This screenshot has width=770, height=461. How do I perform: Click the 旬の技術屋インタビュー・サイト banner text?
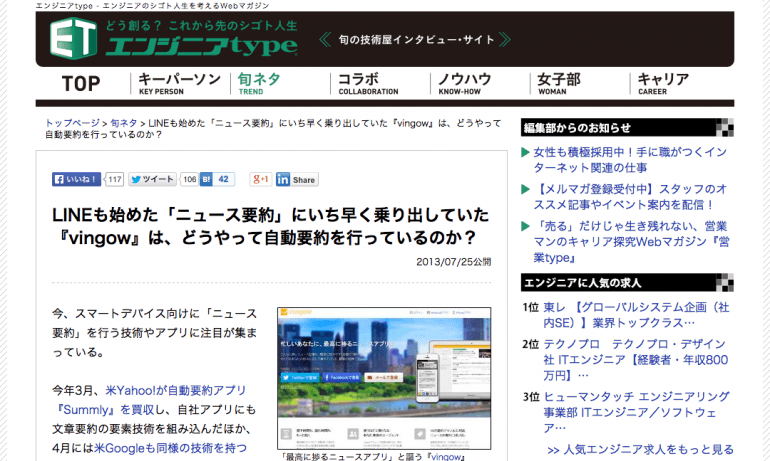pos(416,40)
